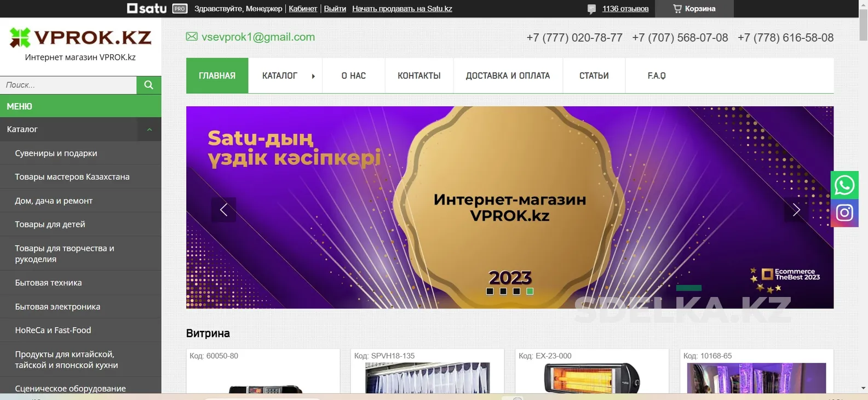Open Бытовая техника category
This screenshot has height=400, width=868.
point(81,283)
